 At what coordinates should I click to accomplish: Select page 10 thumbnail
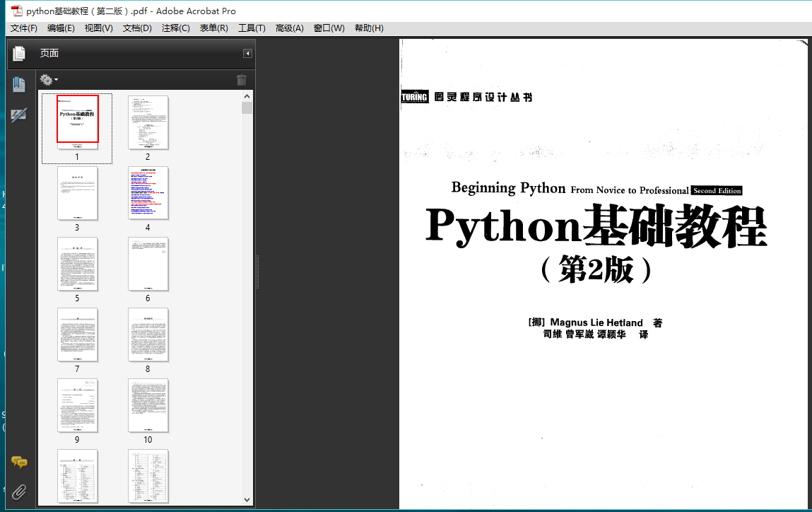pyautogui.click(x=148, y=405)
